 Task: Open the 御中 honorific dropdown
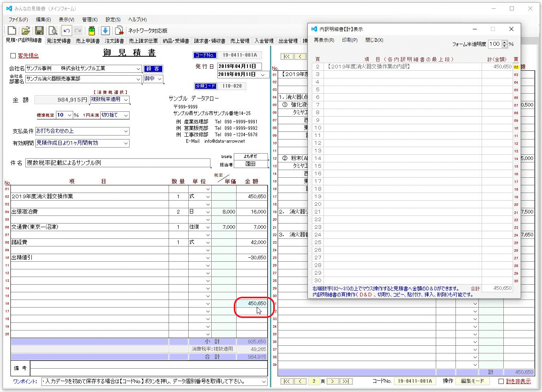pos(160,79)
